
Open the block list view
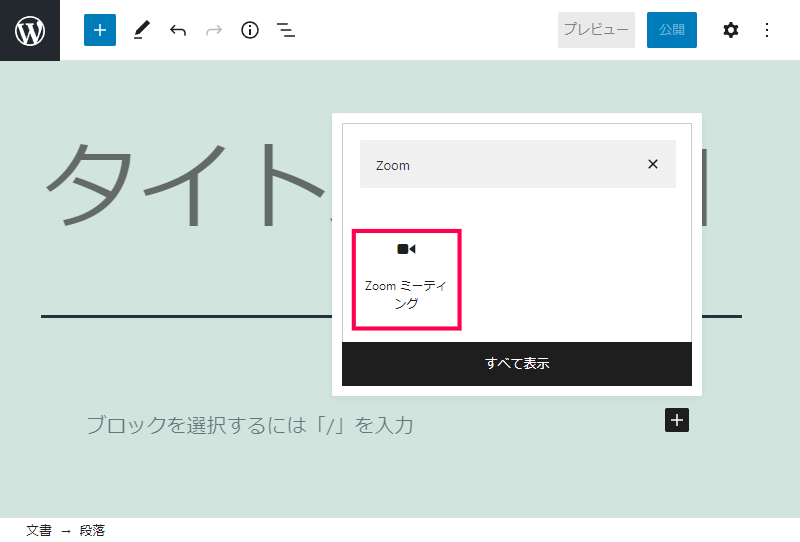pos(286,30)
